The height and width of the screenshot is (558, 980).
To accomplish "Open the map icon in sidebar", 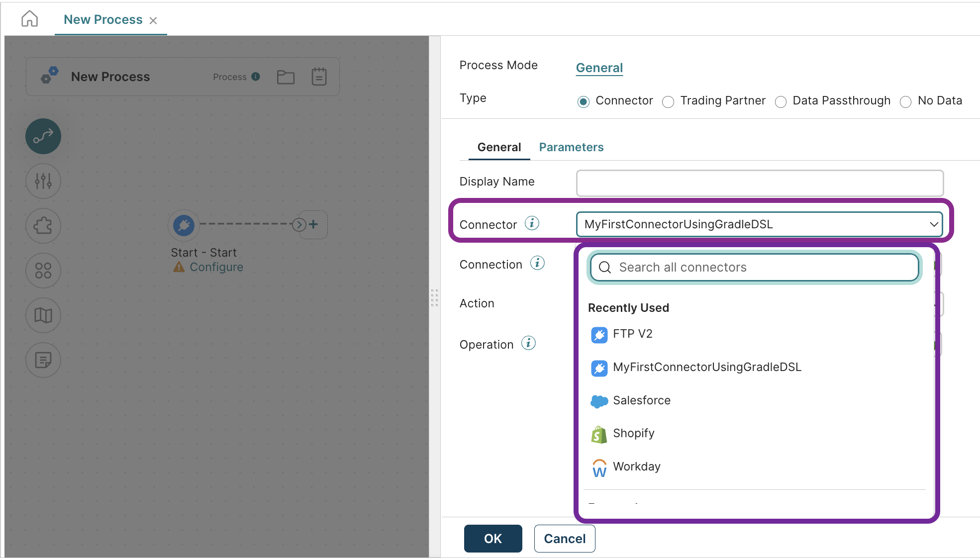I will [x=43, y=315].
